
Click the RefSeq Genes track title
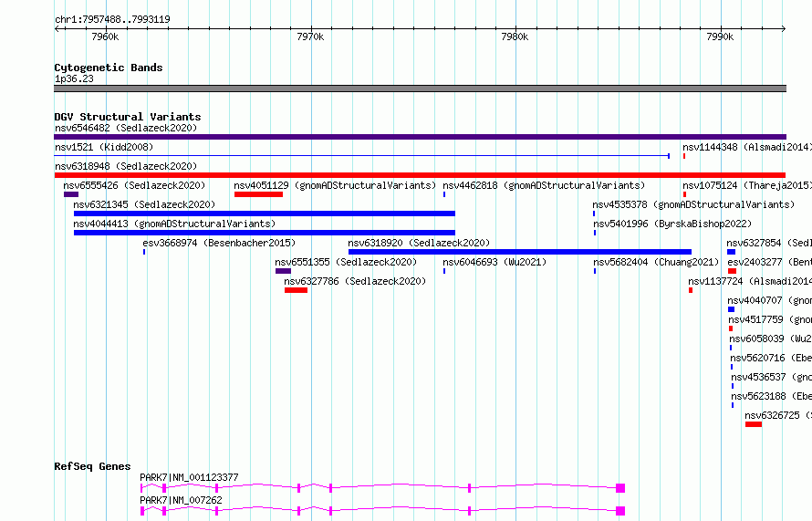coord(92,466)
